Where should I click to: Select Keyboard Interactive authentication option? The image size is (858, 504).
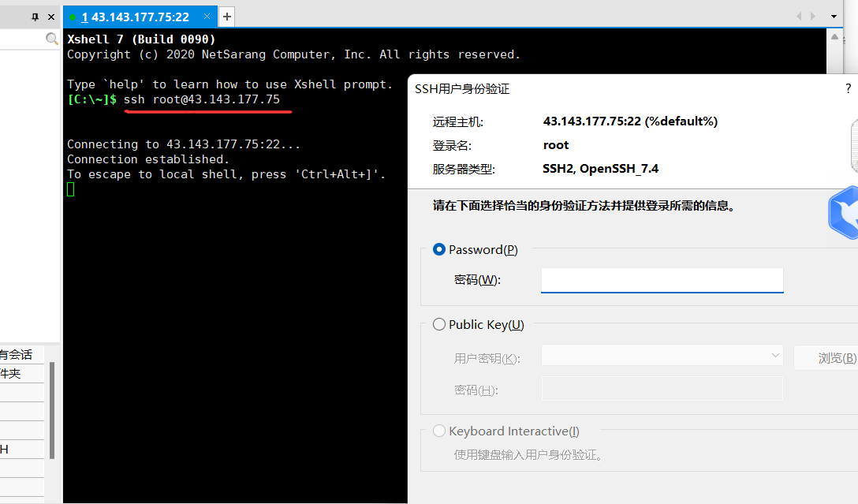coord(438,431)
